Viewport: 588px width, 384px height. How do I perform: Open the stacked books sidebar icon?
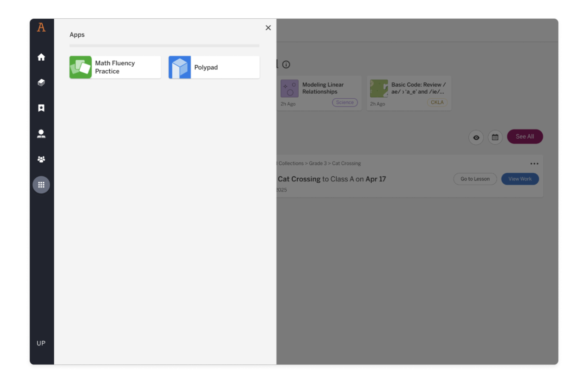pyautogui.click(x=41, y=83)
